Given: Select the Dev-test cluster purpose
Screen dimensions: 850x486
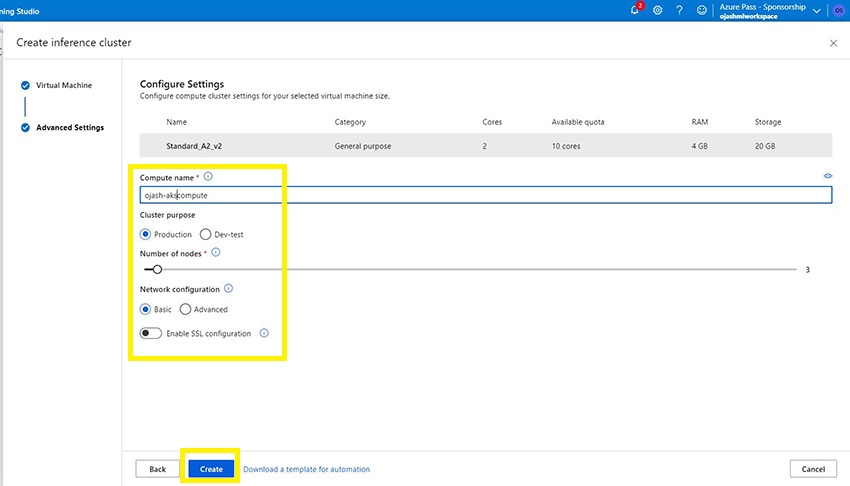Looking at the screenshot, I should pyautogui.click(x=206, y=234).
